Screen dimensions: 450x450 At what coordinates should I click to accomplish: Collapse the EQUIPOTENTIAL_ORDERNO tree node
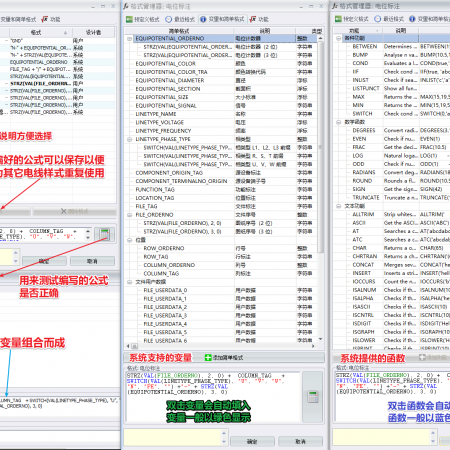click(x=129, y=39)
